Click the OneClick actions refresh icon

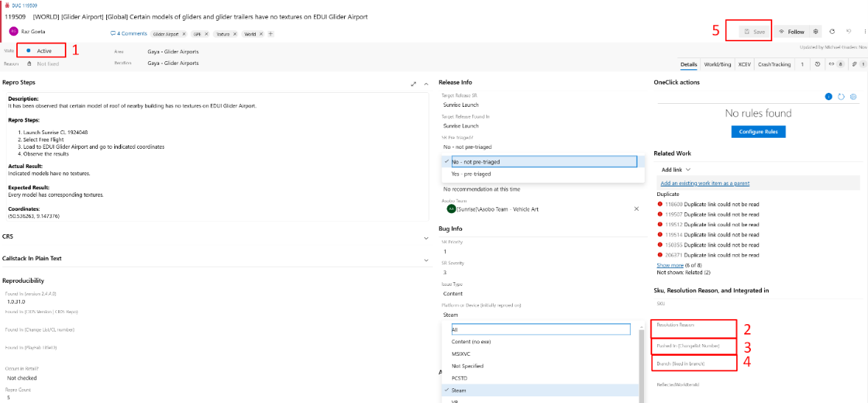pos(841,97)
